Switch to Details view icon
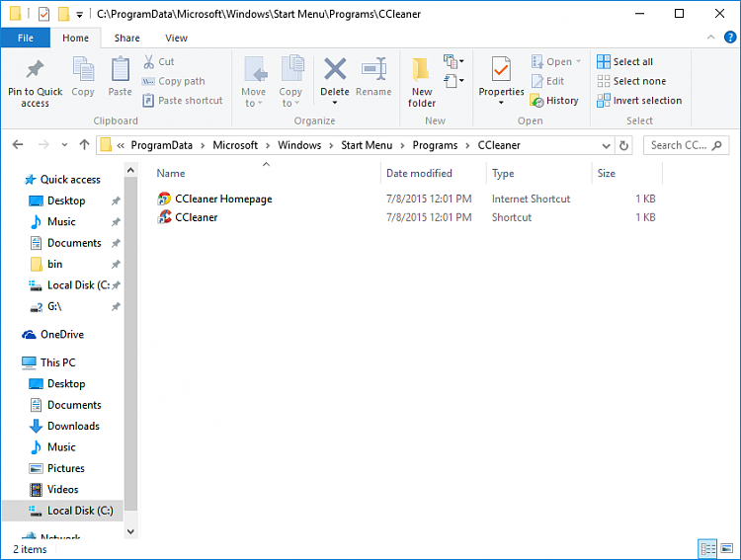 pyautogui.click(x=708, y=549)
